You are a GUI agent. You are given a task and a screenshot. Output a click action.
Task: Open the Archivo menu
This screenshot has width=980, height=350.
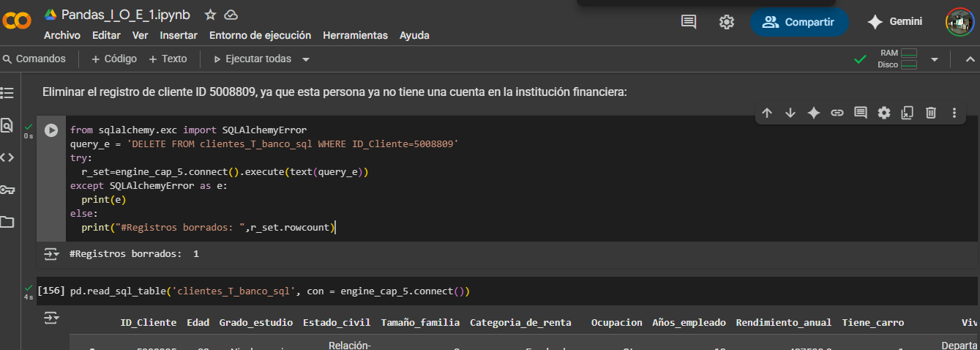click(x=62, y=35)
